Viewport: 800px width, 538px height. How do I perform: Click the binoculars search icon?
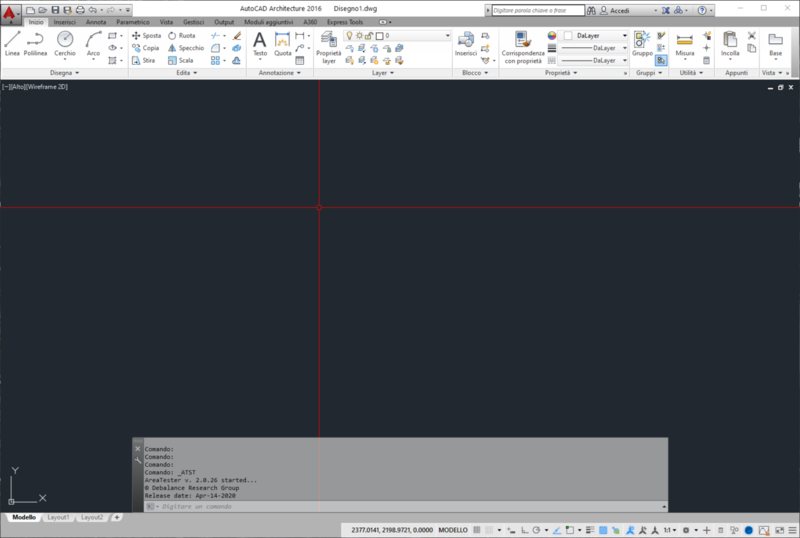[591, 10]
